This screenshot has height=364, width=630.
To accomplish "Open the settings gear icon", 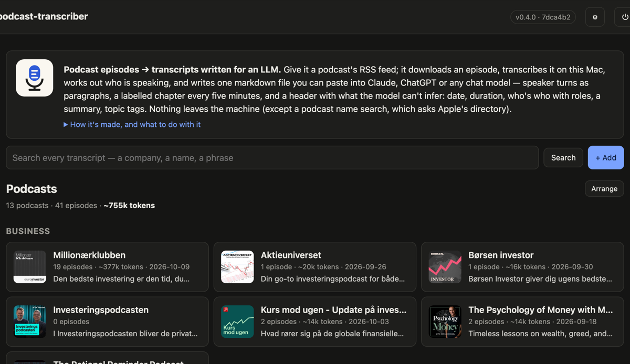I will coord(595,17).
